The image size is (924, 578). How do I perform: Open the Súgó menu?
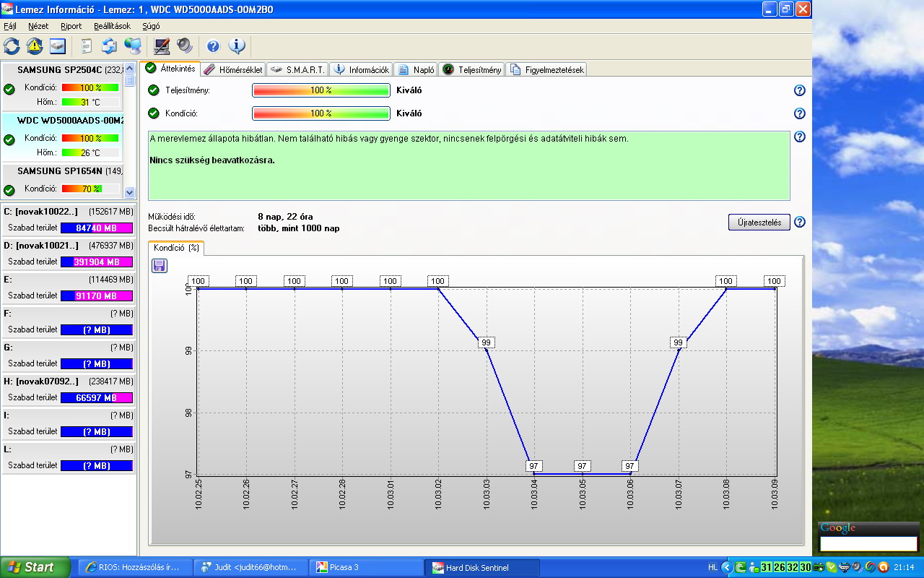pos(151,26)
